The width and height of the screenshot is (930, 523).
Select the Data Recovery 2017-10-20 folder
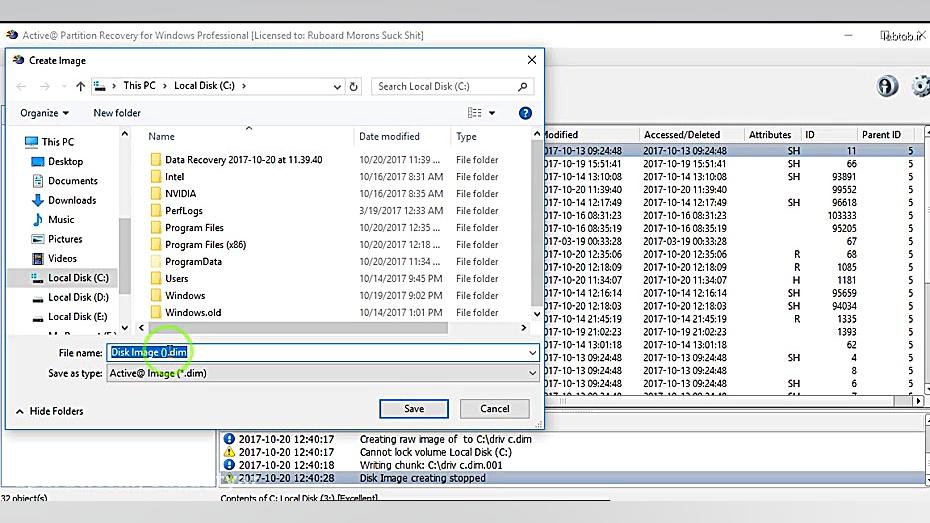[243, 160]
